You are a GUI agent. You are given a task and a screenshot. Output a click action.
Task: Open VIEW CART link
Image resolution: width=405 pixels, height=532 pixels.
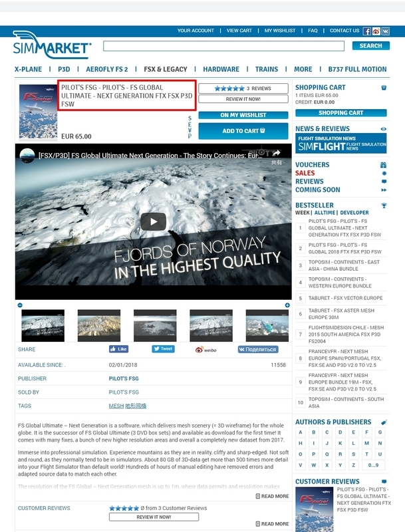(239, 31)
